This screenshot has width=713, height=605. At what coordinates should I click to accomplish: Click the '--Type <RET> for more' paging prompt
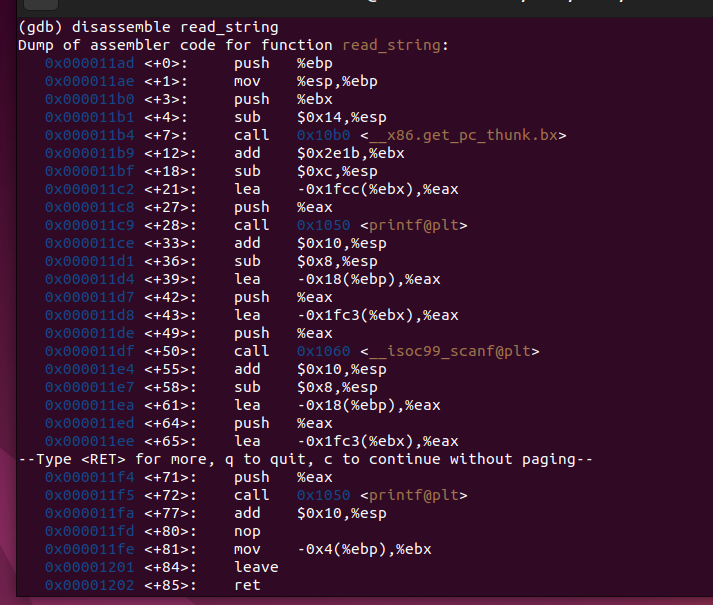click(306, 459)
